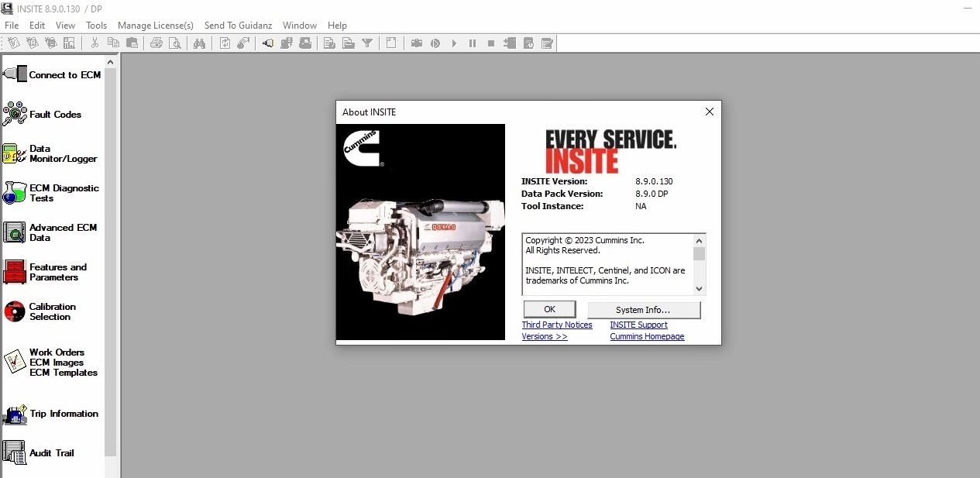Open Fault Codes from the sidebar
980x478 pixels.
54,114
